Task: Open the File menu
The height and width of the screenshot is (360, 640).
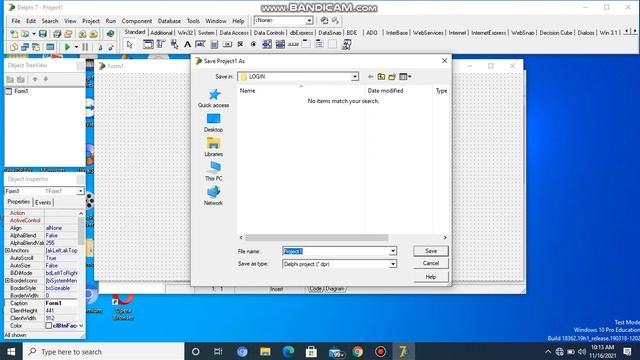Action: [16, 21]
